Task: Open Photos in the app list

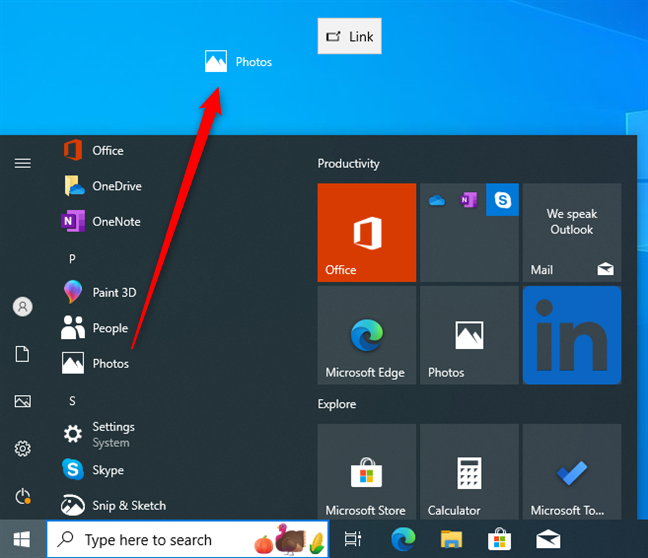Action: pos(96,363)
